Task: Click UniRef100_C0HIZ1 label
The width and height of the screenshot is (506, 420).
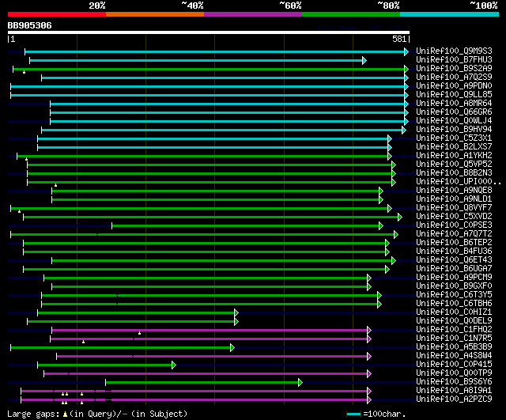Action: pos(454,312)
